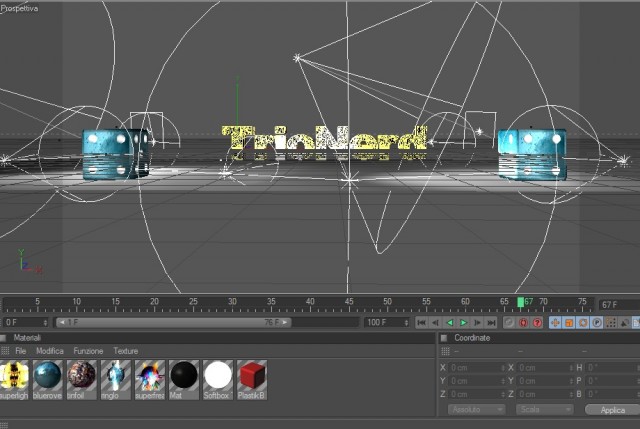Play the animation forwards
Screen dimensions: 640x429
(464, 323)
